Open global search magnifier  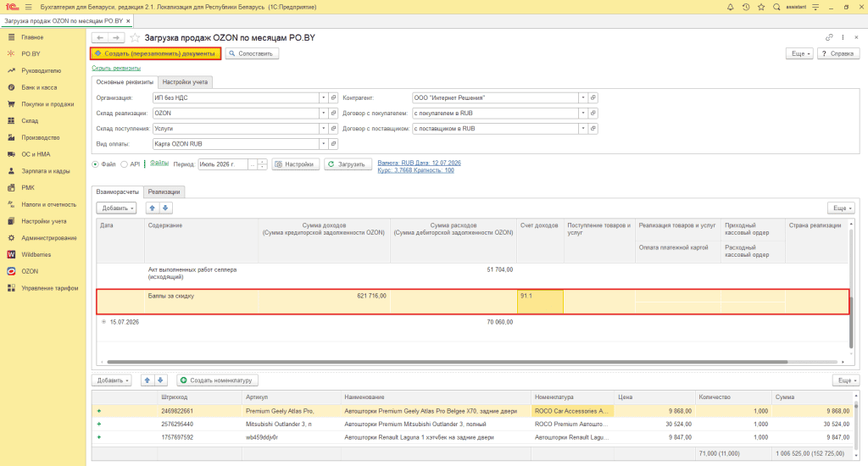776,7
